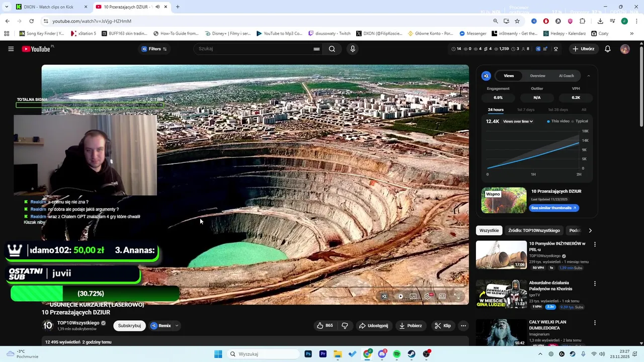
Task: Open options for 'Absurdalne działania Paladynów' video
Action: tap(595, 284)
